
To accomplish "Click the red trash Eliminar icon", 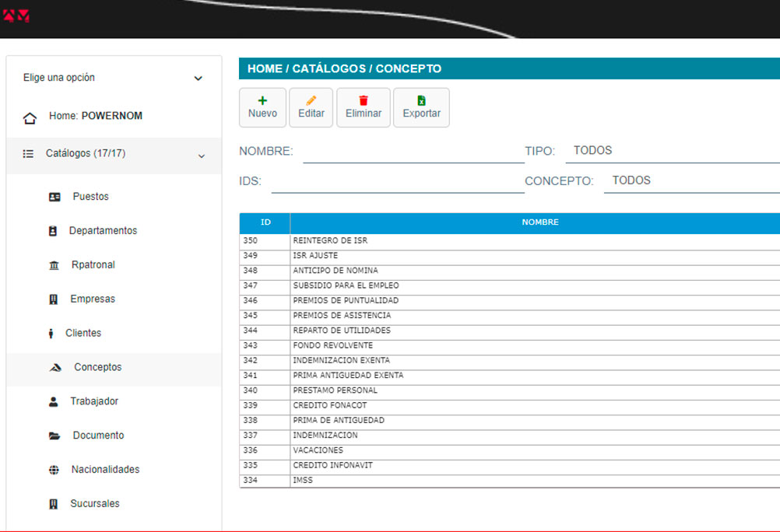I will point(364,100).
